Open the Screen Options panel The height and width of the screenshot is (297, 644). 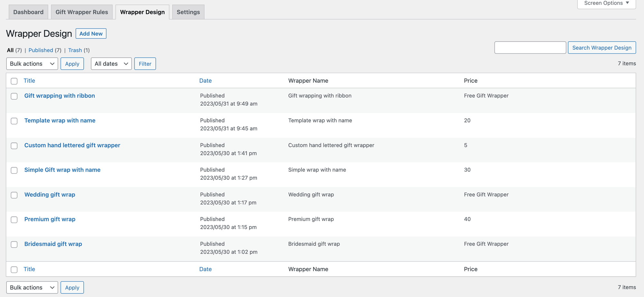pyautogui.click(x=606, y=3)
